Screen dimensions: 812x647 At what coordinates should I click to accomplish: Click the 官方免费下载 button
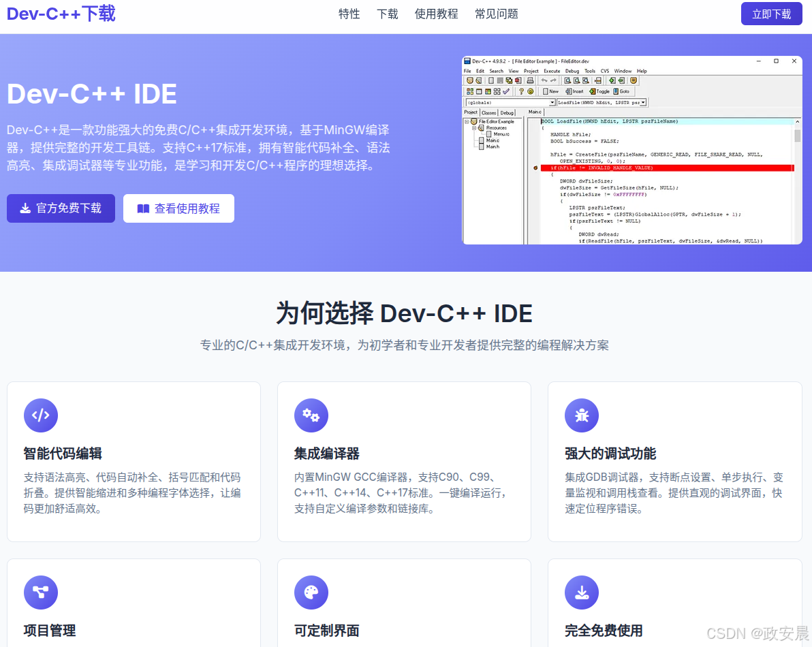pos(61,208)
